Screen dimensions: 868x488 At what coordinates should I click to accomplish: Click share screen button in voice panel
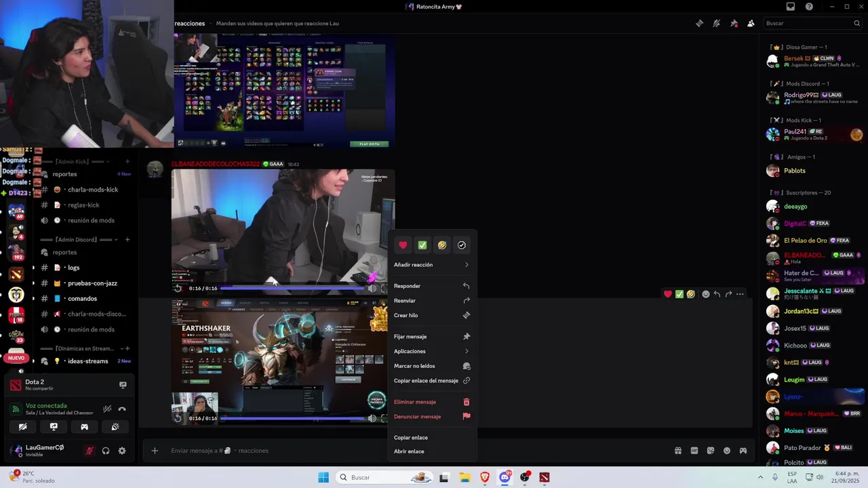click(x=54, y=427)
